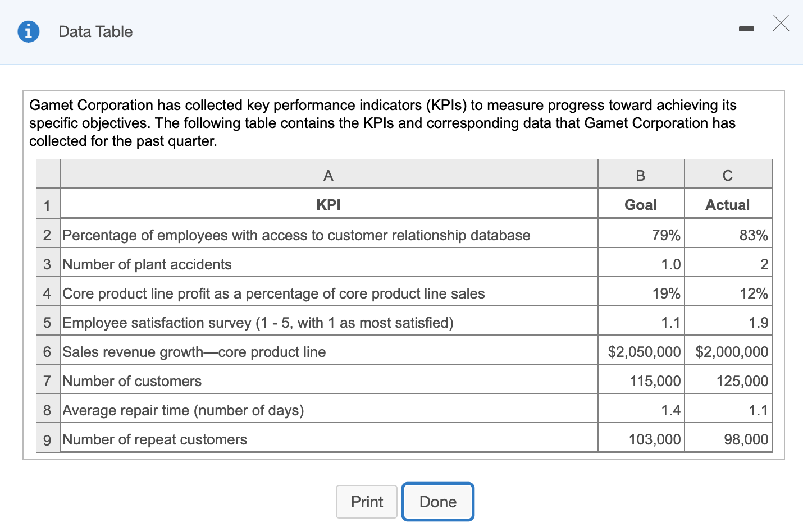Viewport: 803px width, 532px height.
Task: Click the Print button
Action: click(366, 502)
